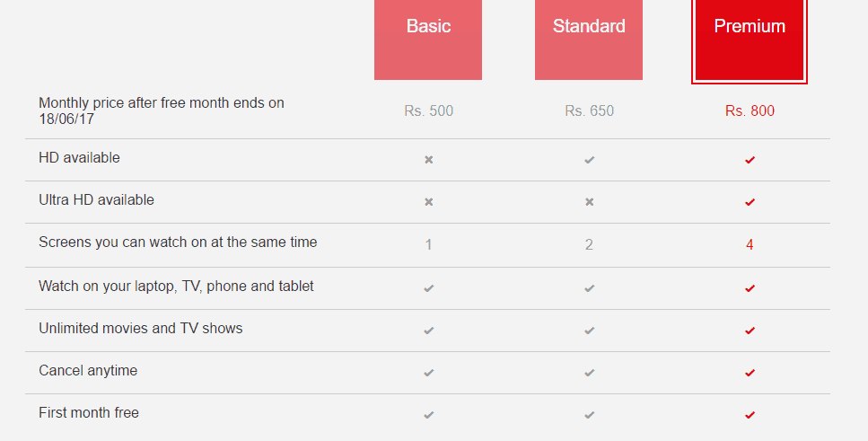Click the Standard HD available checkmark

[589, 160]
